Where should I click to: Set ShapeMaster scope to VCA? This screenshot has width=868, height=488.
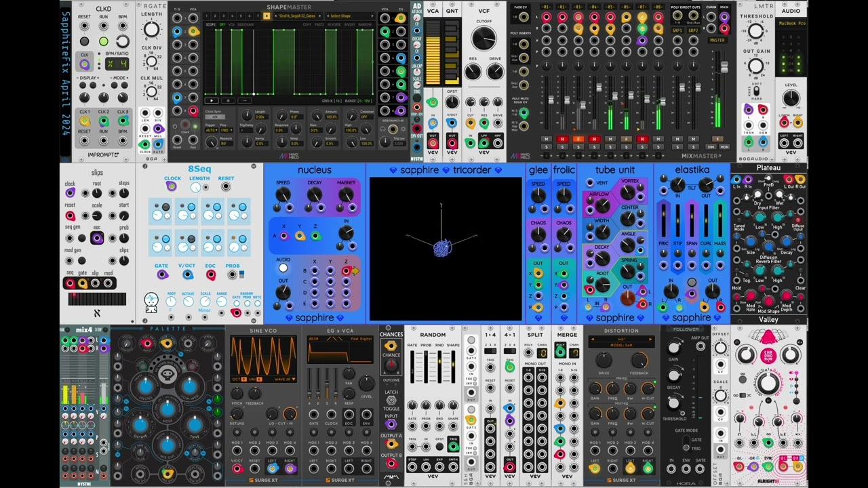231,24
